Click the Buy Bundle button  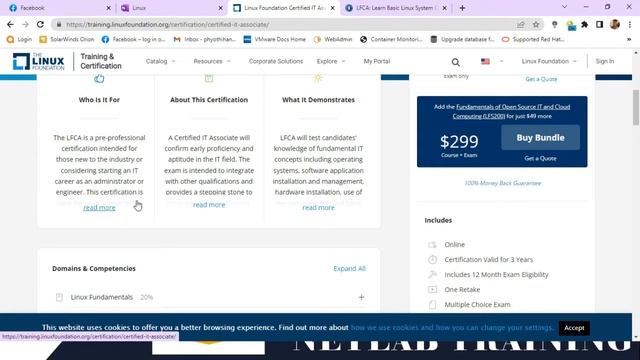pos(540,138)
